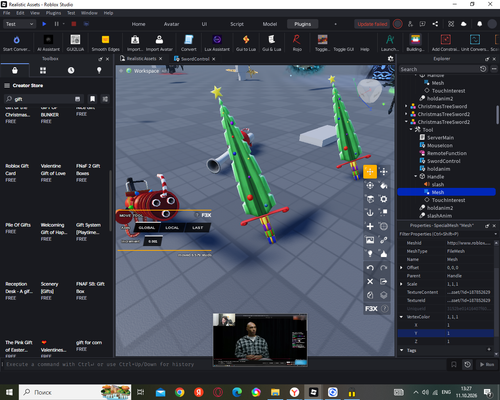Screen dimensions: 500x400
Task: Click the Gui to Lua plugin
Action: pyautogui.click(x=246, y=43)
